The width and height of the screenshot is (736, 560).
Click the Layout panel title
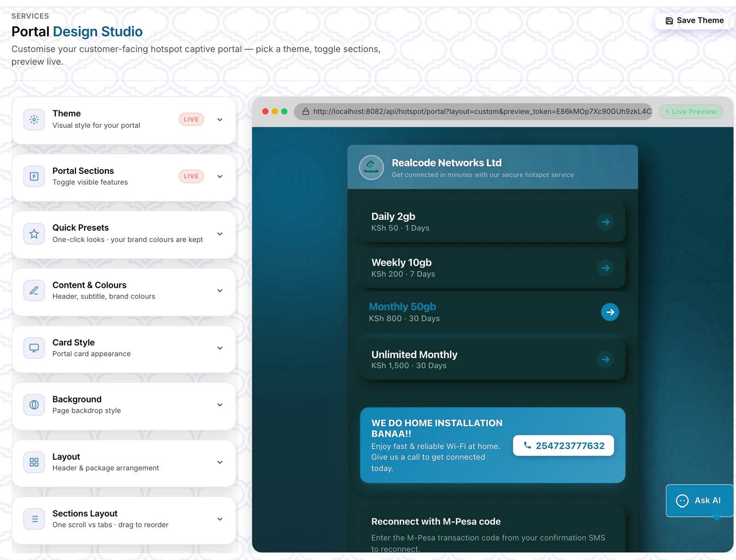pyautogui.click(x=66, y=457)
